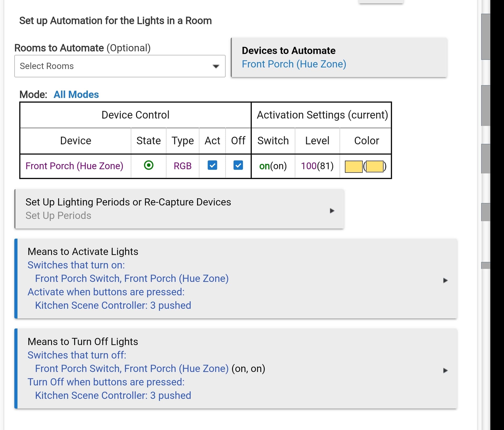
Task: Expand Means to Turn Off Lights arrow
Action: click(445, 370)
